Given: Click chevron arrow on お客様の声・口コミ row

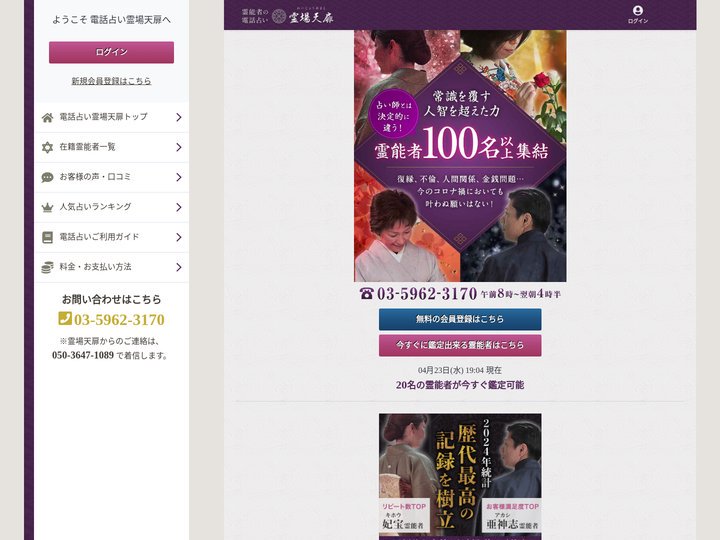Looking at the screenshot, I should coord(179,177).
